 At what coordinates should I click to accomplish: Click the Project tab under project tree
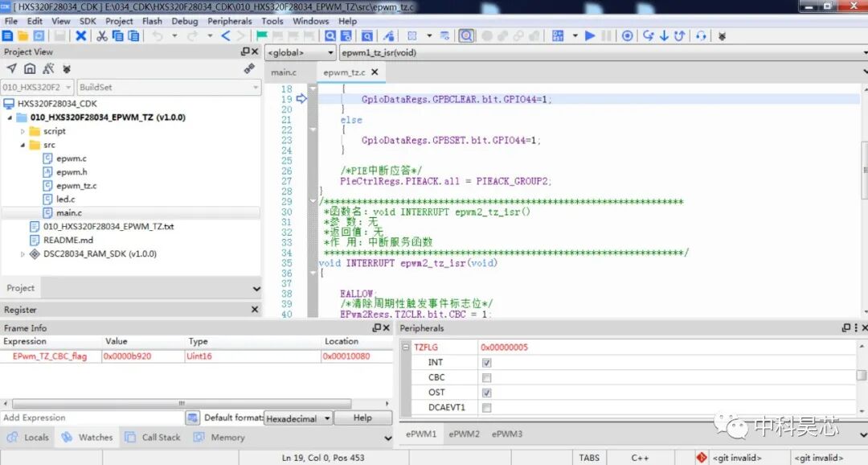click(x=20, y=288)
